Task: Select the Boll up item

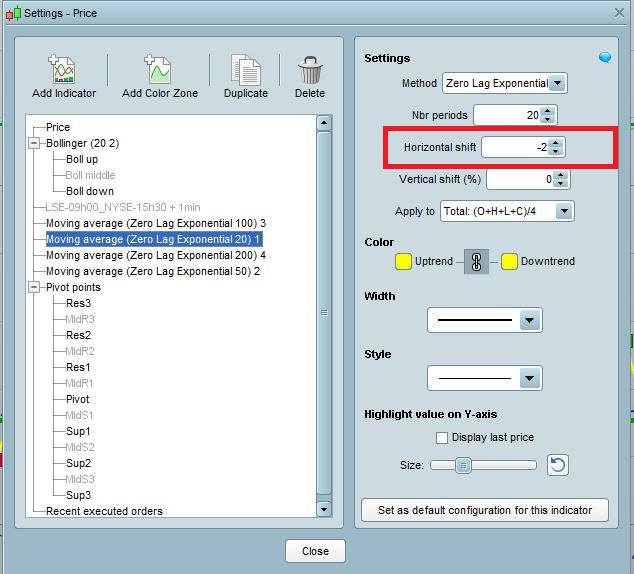Action: (x=82, y=159)
